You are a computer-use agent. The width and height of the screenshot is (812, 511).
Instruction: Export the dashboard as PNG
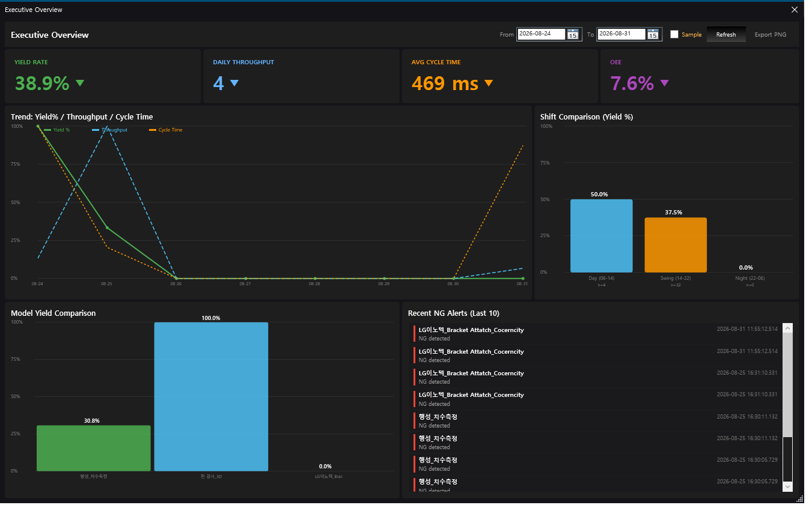click(x=771, y=34)
